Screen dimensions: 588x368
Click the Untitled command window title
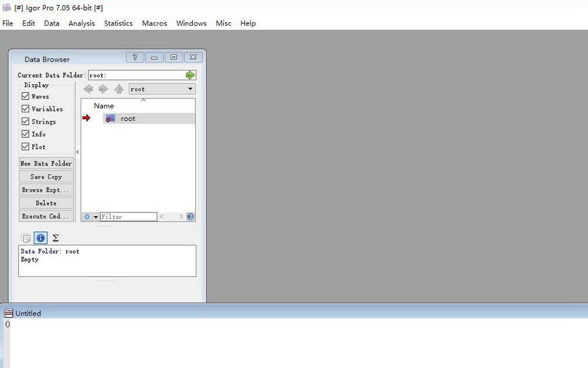click(x=28, y=313)
